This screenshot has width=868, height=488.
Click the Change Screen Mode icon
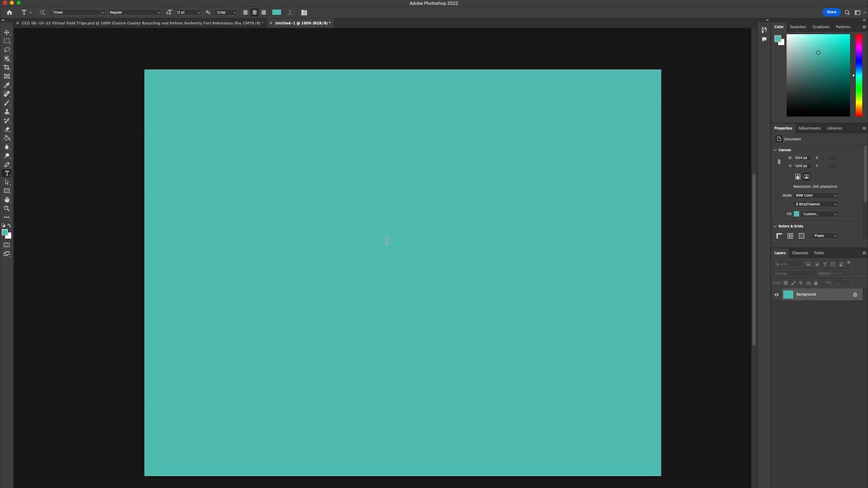pos(7,254)
